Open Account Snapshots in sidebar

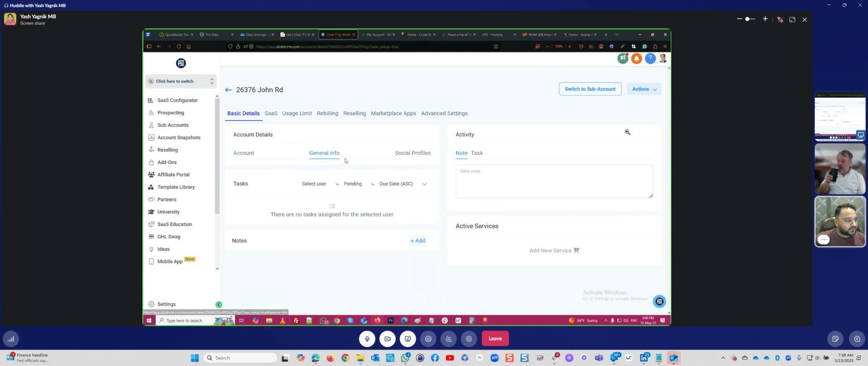[179, 138]
